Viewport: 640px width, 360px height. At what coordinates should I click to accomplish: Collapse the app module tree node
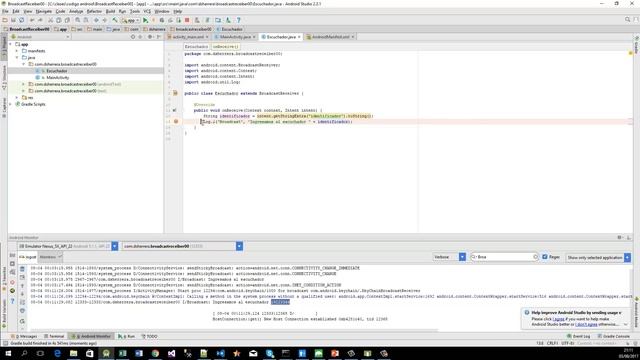(x=11, y=44)
